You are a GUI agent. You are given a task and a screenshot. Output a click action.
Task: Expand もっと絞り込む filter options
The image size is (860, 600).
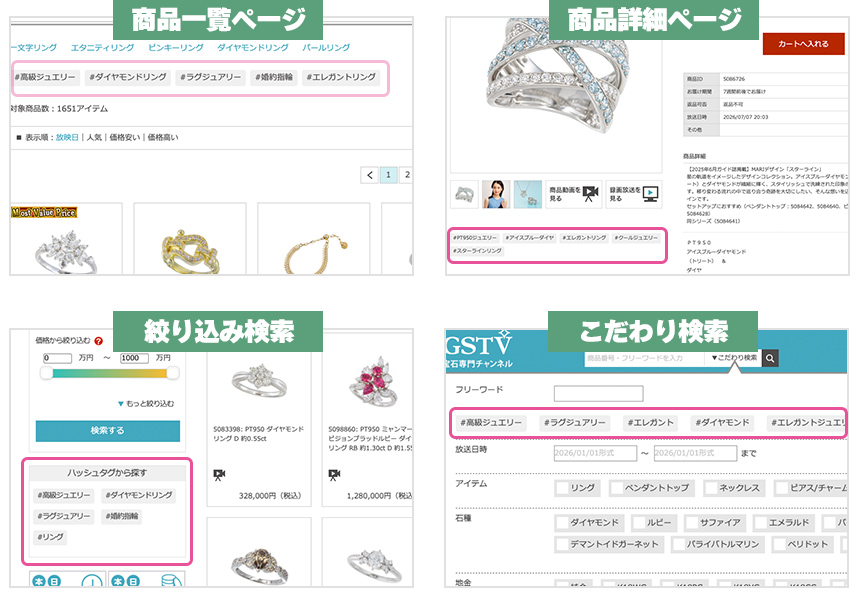point(146,404)
